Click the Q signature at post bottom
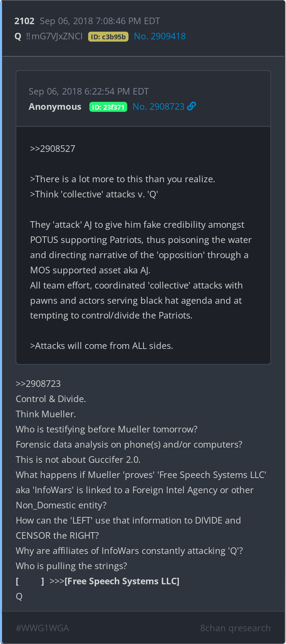The image size is (286, 644). pos(19,596)
